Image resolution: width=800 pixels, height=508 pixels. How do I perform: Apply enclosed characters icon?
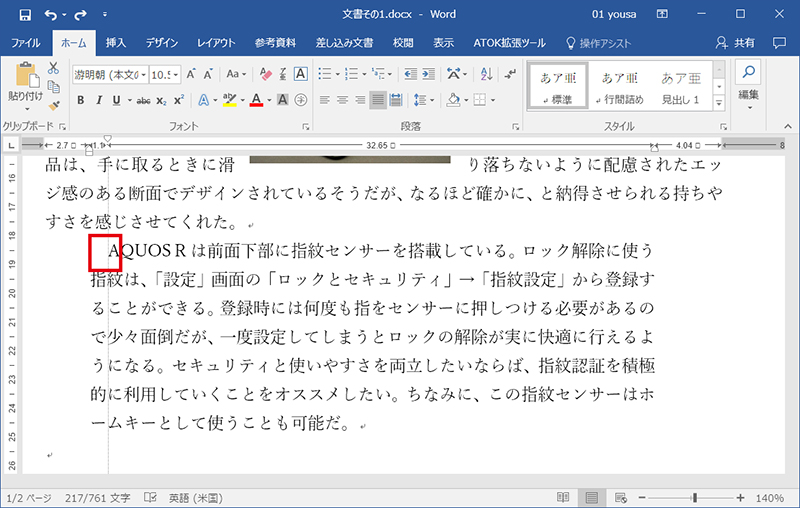(x=301, y=100)
